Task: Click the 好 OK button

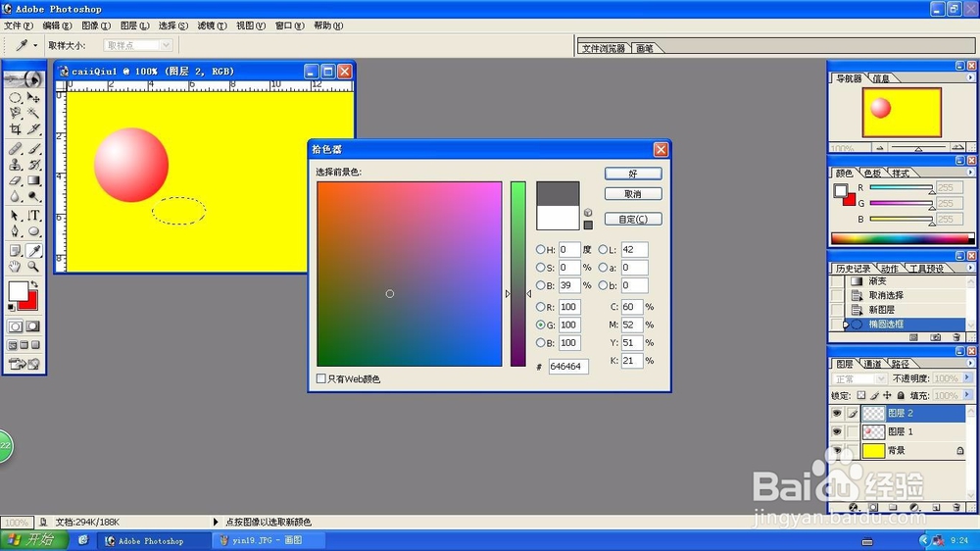Action: [x=633, y=174]
